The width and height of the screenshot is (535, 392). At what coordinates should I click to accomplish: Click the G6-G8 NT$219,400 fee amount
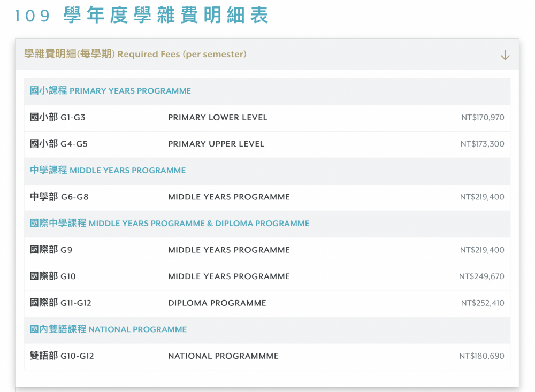pyautogui.click(x=481, y=197)
